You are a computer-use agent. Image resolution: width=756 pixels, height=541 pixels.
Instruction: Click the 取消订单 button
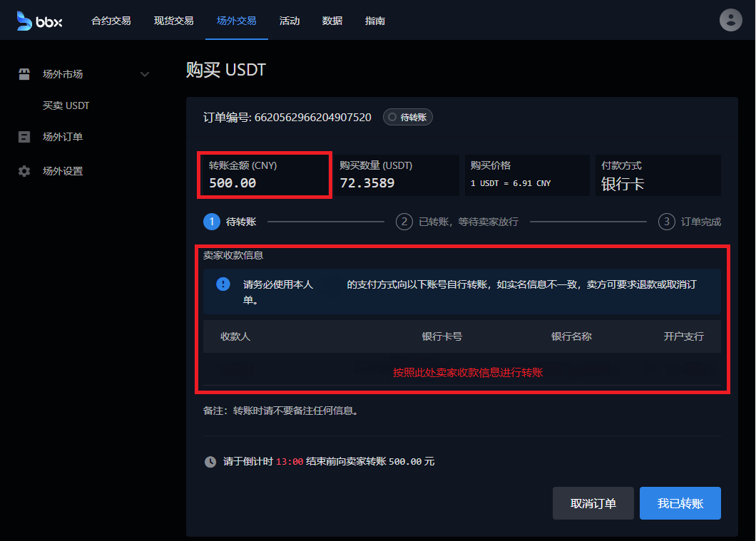coord(593,503)
